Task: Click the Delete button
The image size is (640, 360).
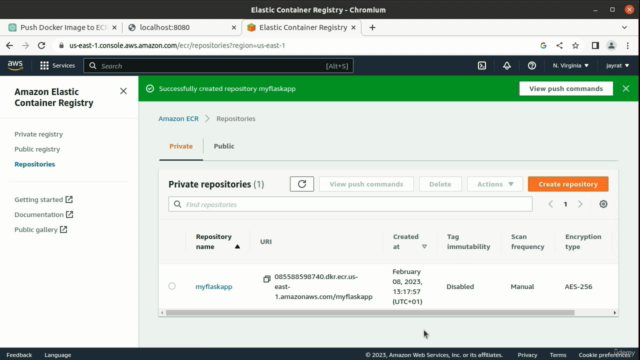Action: click(x=440, y=184)
